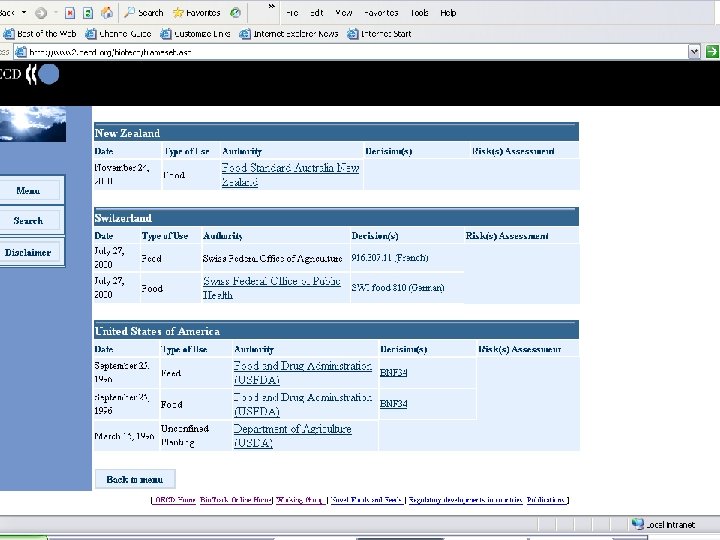Click the green Go arrow button
This screenshot has width=720, height=540.
coord(712,52)
